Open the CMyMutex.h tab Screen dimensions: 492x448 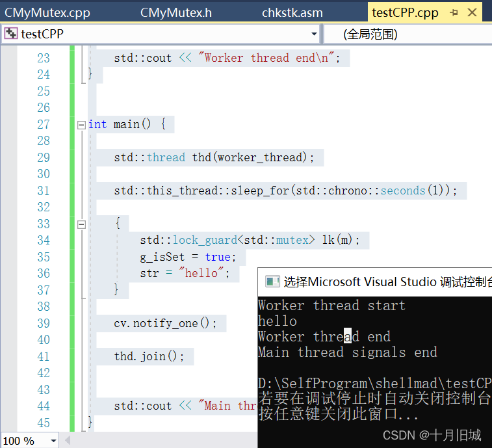coord(175,13)
